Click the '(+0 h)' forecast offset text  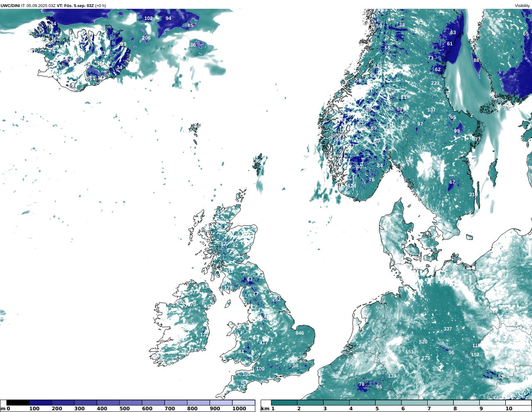tap(101, 5)
